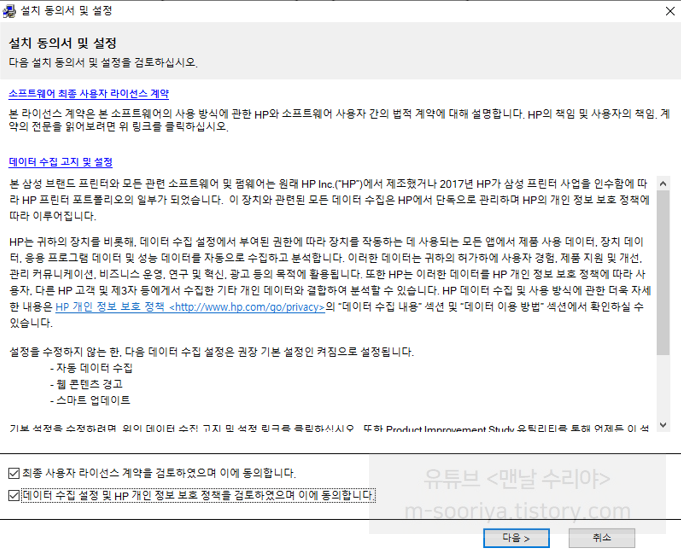Viewport: 681px width, 553px height.
Task: Select the '- 자동 데이터 수집' list line
Action: pyautogui.click(x=91, y=368)
